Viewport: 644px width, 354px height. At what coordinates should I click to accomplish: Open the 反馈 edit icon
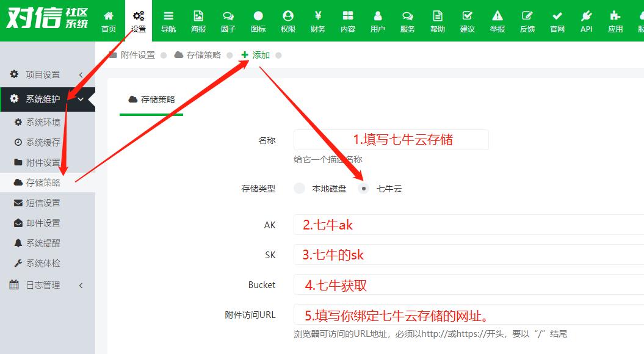[527, 16]
